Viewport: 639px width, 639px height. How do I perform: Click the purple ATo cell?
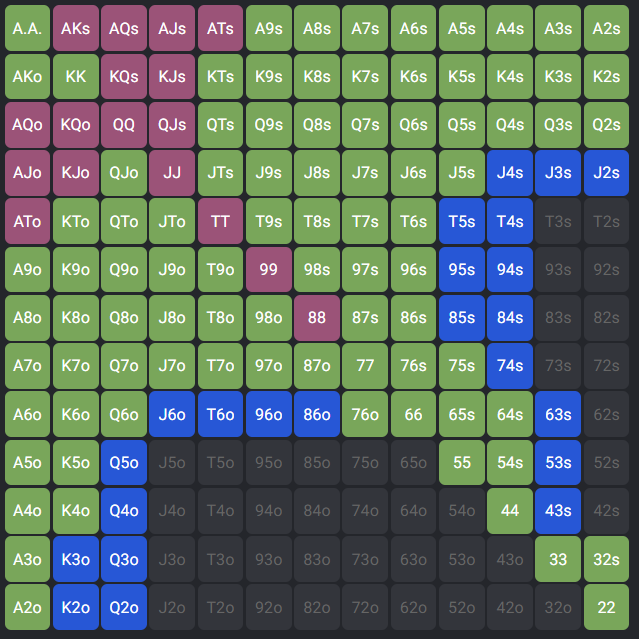point(27,221)
